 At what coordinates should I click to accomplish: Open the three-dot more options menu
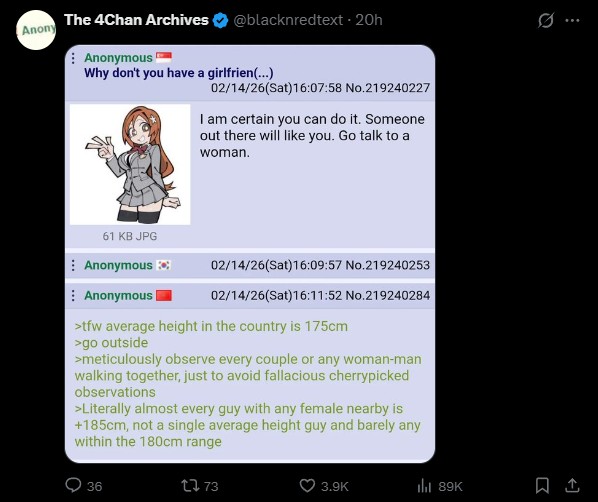point(572,20)
